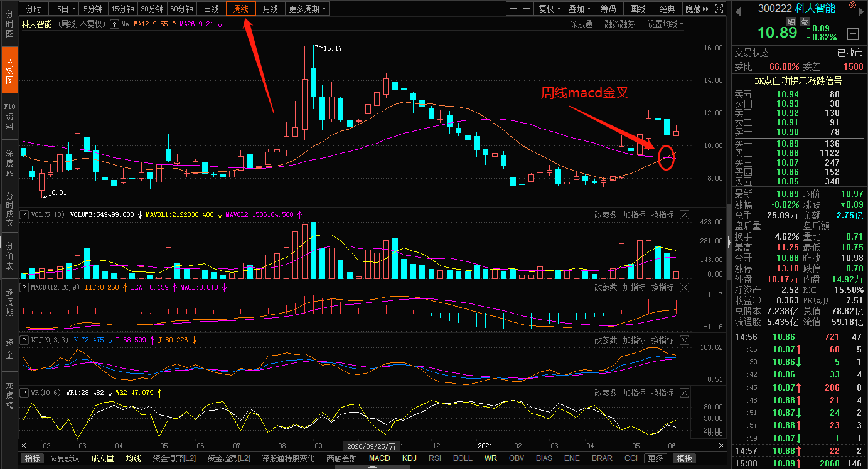The image size is (868, 469).
Task: Open 多周期 in left sidebar
Action: coord(9,302)
